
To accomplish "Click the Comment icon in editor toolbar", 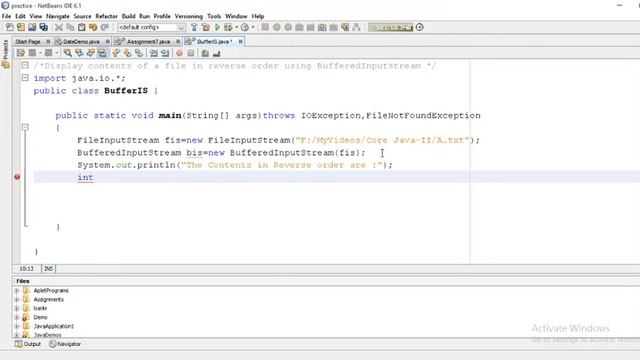I will coord(205,53).
